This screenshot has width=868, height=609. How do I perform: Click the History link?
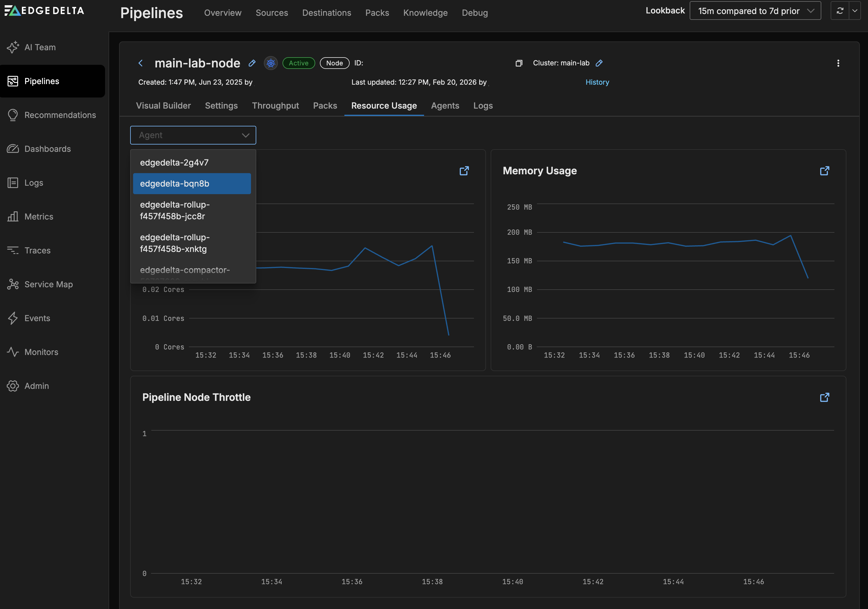click(597, 82)
